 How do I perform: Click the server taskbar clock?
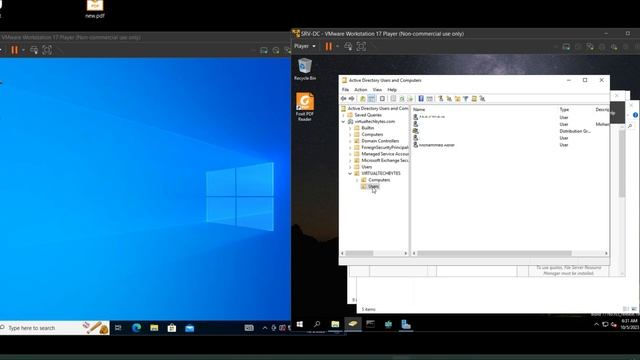coord(629,324)
